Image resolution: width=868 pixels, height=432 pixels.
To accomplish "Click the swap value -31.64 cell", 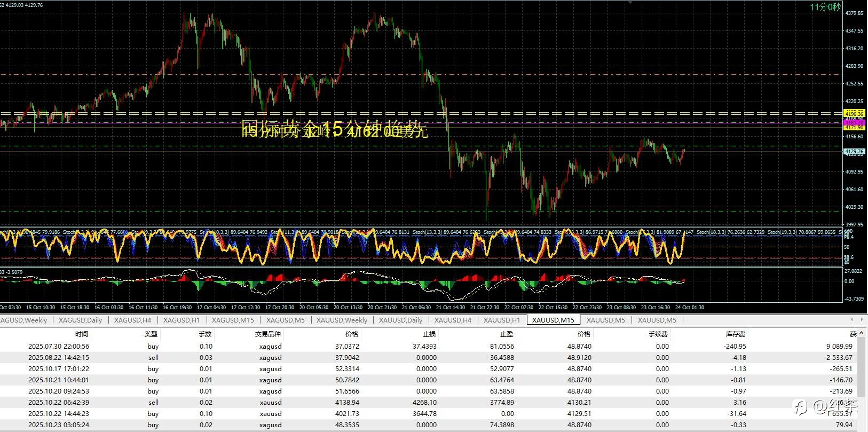I will coord(737,413).
